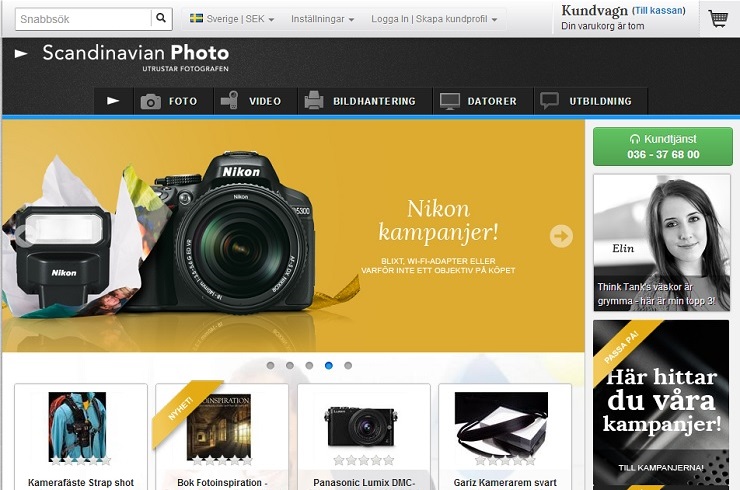Screen dimensions: 740x490
Task: Click the Panasonic Lumix DMC title
Action: (x=364, y=482)
